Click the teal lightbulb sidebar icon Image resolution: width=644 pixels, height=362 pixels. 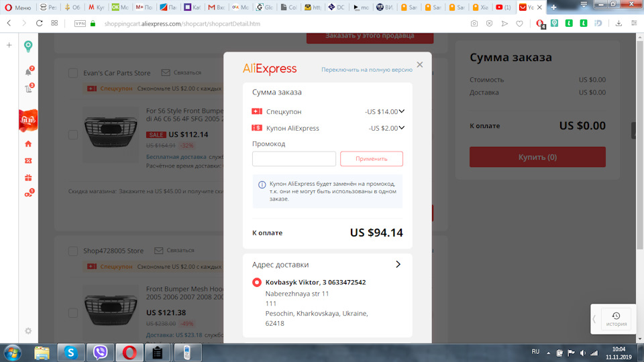28,46
